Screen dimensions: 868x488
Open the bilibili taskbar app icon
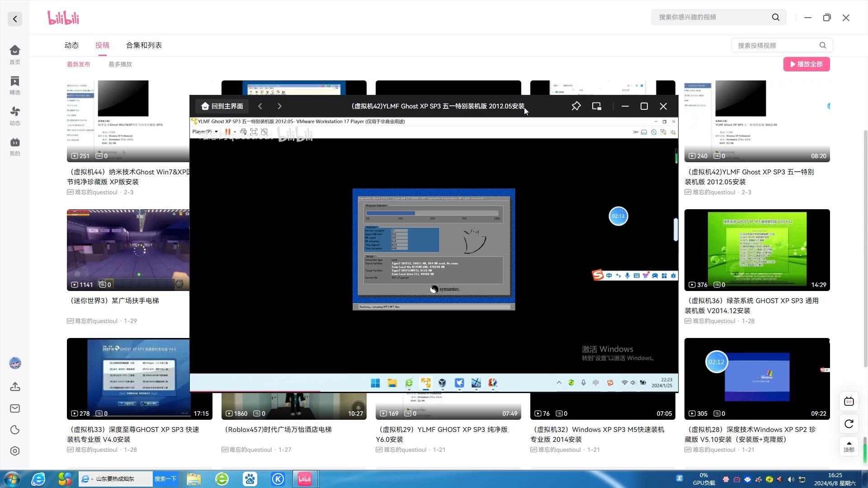click(x=305, y=479)
